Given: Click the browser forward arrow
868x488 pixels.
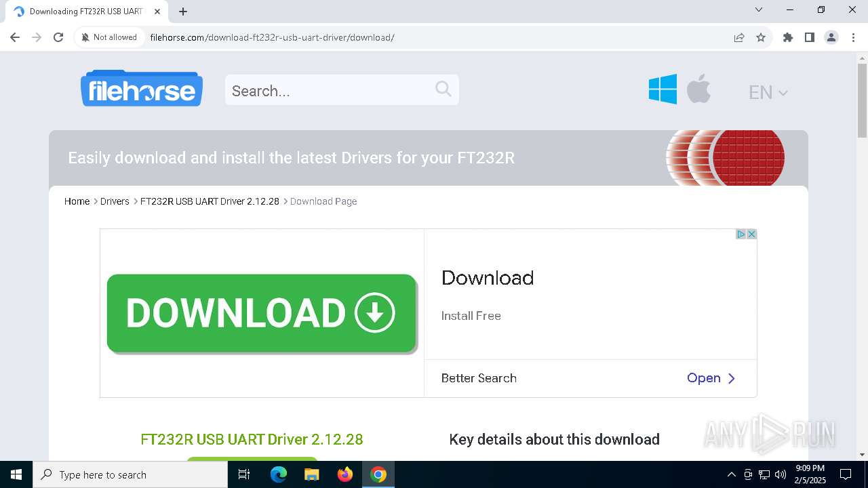Looking at the screenshot, I should click(37, 37).
